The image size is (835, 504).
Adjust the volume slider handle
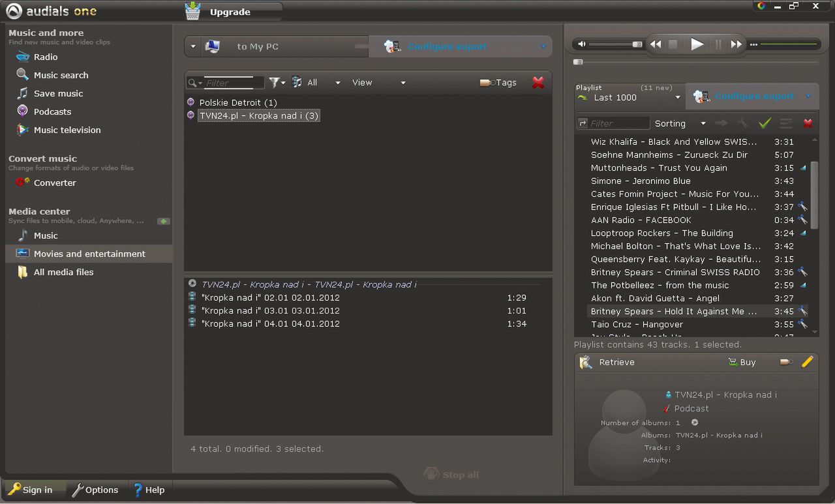point(637,44)
